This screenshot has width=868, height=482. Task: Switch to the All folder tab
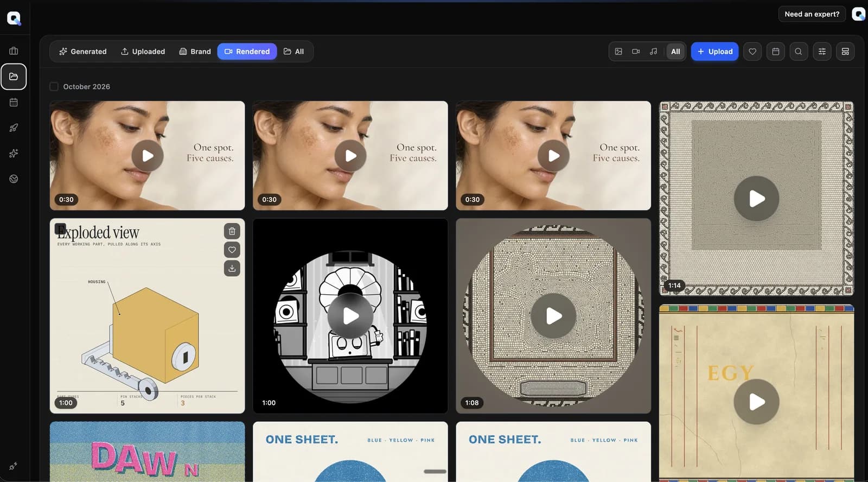(293, 52)
